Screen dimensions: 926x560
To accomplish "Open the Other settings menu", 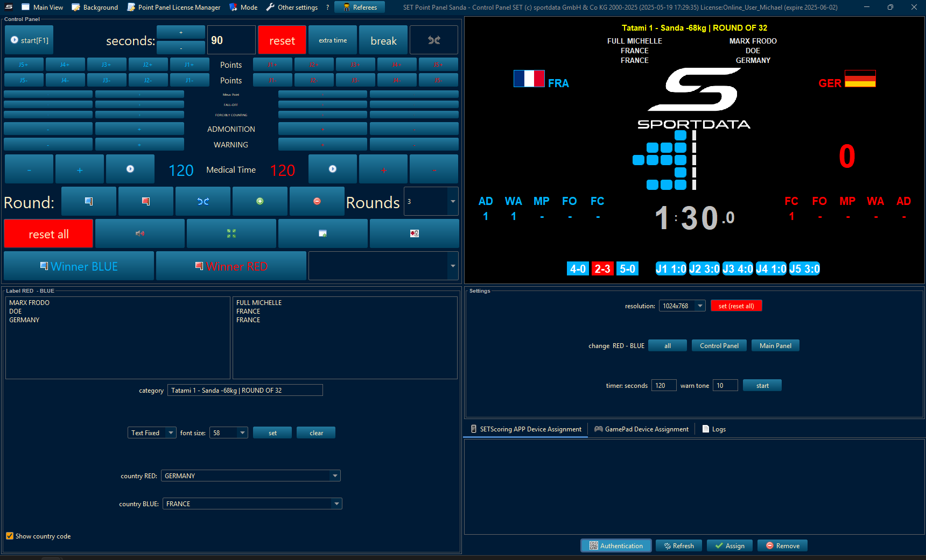I will pos(292,7).
